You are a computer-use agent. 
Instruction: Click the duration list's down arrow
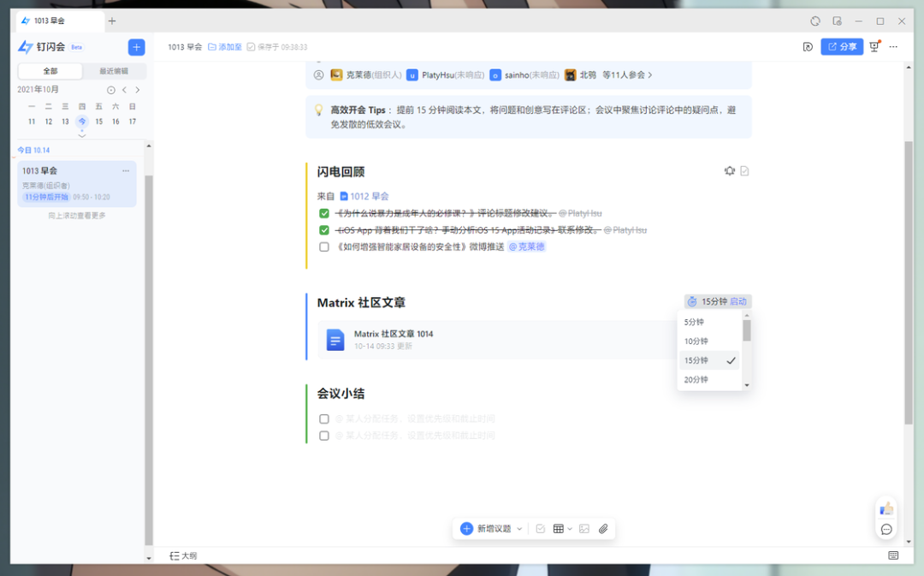pyautogui.click(x=747, y=386)
